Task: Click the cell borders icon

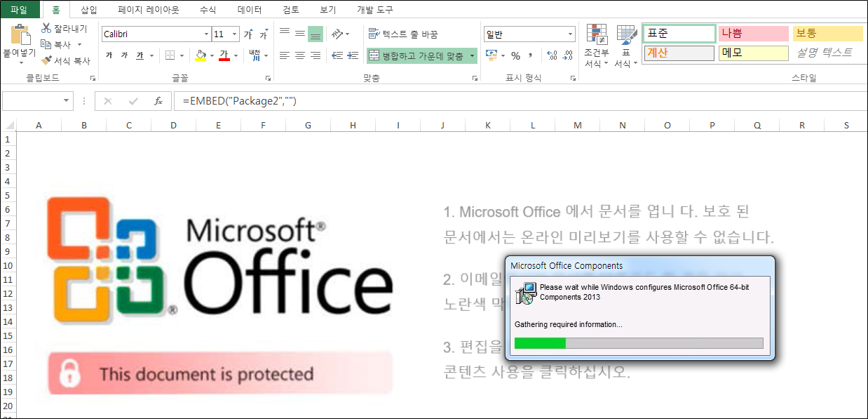Action: [170, 55]
